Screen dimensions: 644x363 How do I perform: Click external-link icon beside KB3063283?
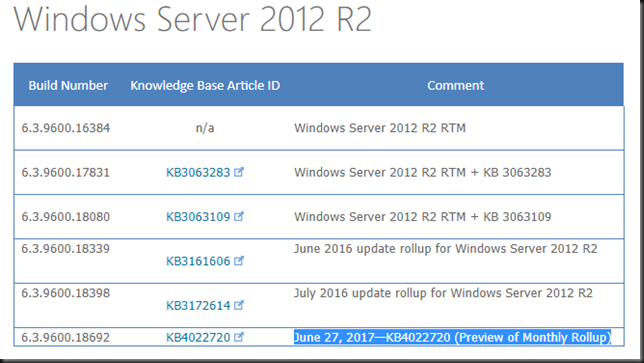(239, 172)
